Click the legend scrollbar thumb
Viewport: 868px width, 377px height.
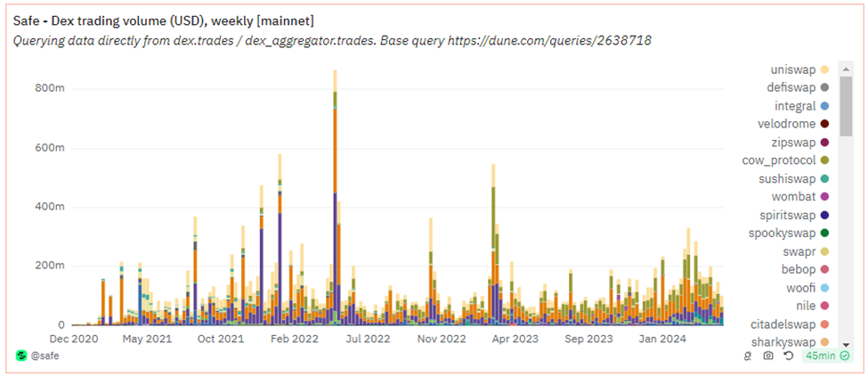[x=846, y=106]
